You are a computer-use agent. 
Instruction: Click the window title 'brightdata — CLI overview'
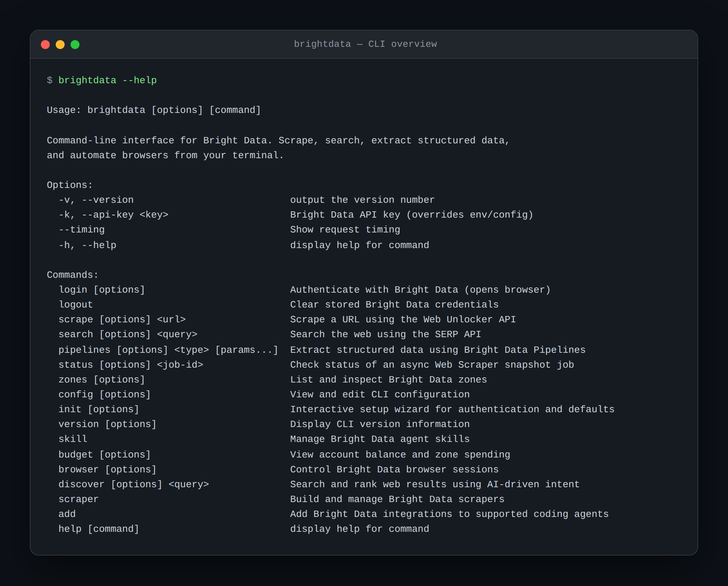coord(365,44)
